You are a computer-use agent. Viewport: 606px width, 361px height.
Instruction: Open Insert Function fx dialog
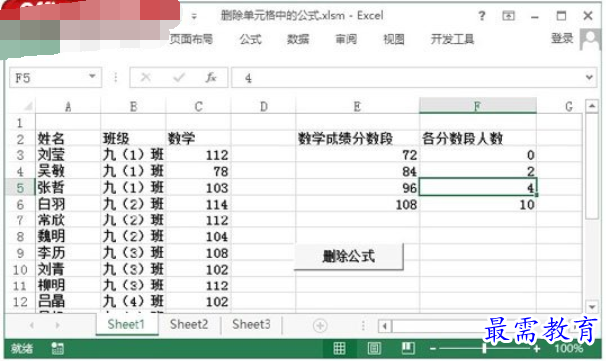point(211,78)
